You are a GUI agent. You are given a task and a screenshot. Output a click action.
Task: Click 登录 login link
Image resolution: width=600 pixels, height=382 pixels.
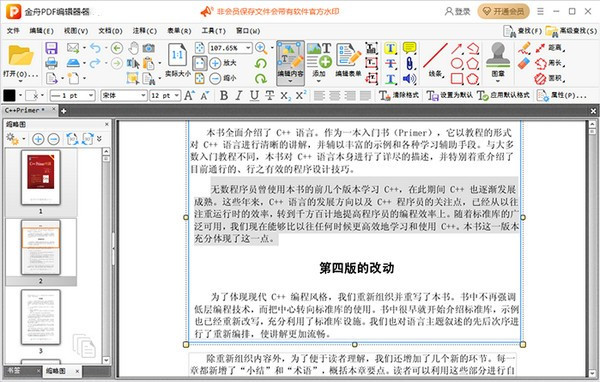(x=457, y=12)
